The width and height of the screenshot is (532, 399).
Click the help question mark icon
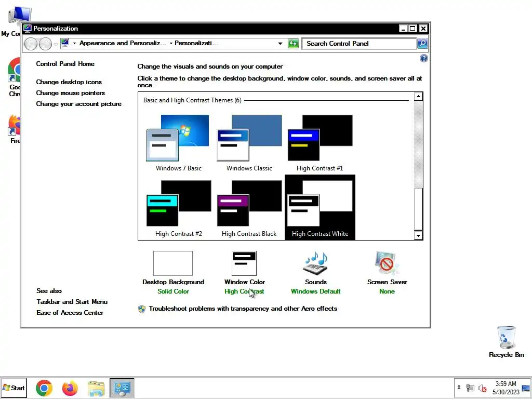tap(424, 58)
